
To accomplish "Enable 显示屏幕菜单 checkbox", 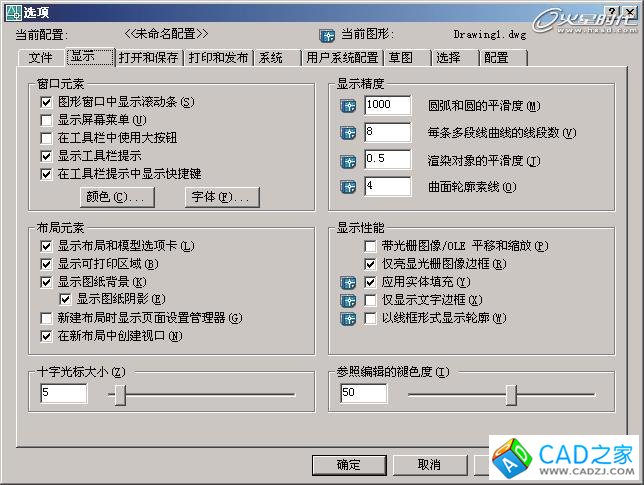I will tap(46, 120).
